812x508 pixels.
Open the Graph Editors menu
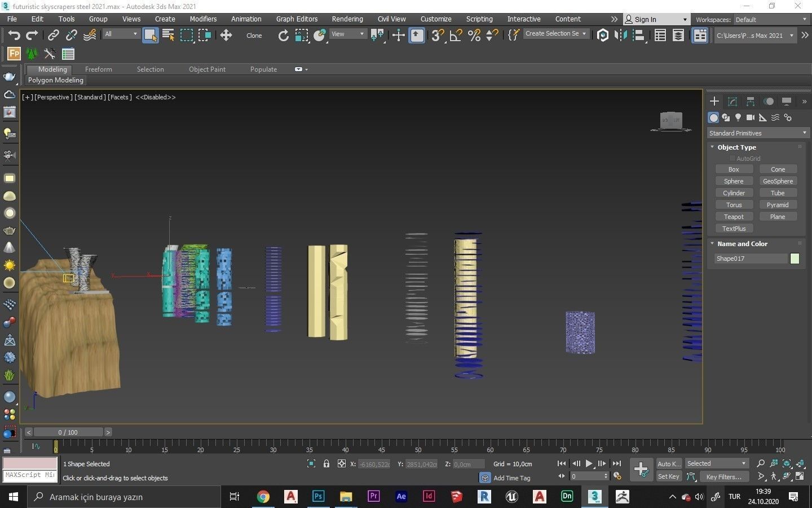click(x=297, y=19)
